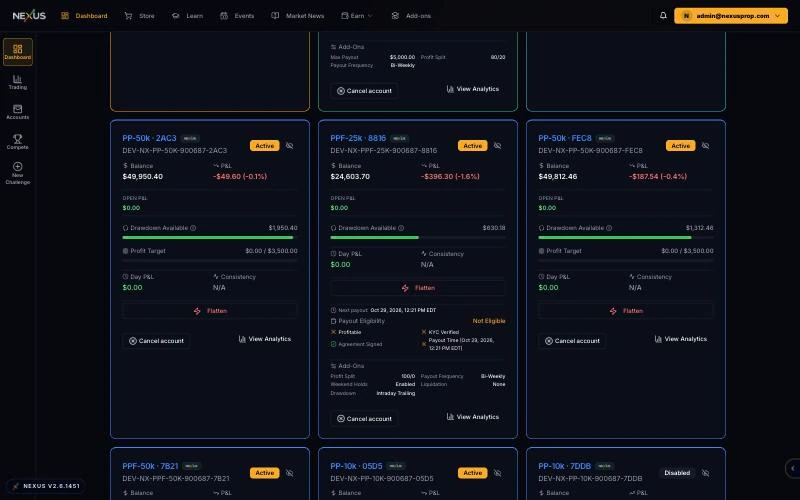The image size is (800, 500).
Task: Open PP-50k · 2AC3 account title
Action: (x=149, y=138)
